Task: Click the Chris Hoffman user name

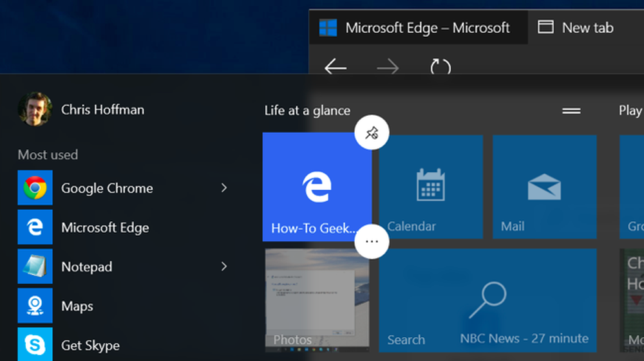Action: point(102,109)
